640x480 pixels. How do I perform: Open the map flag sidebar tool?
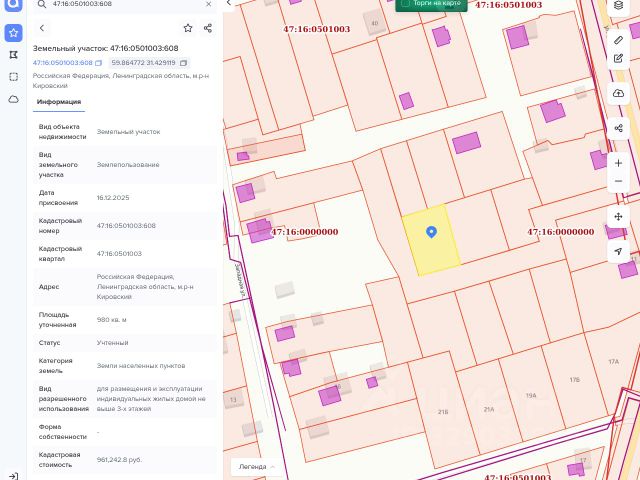(x=13, y=55)
